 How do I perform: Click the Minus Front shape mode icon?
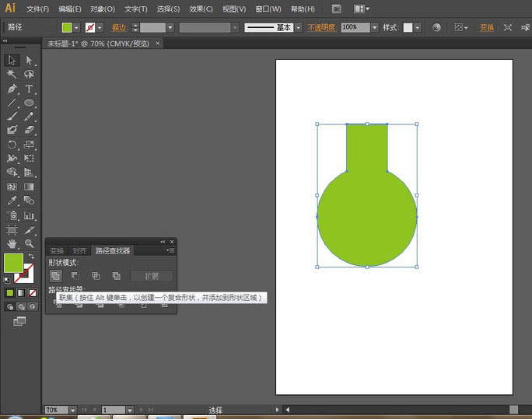point(75,276)
